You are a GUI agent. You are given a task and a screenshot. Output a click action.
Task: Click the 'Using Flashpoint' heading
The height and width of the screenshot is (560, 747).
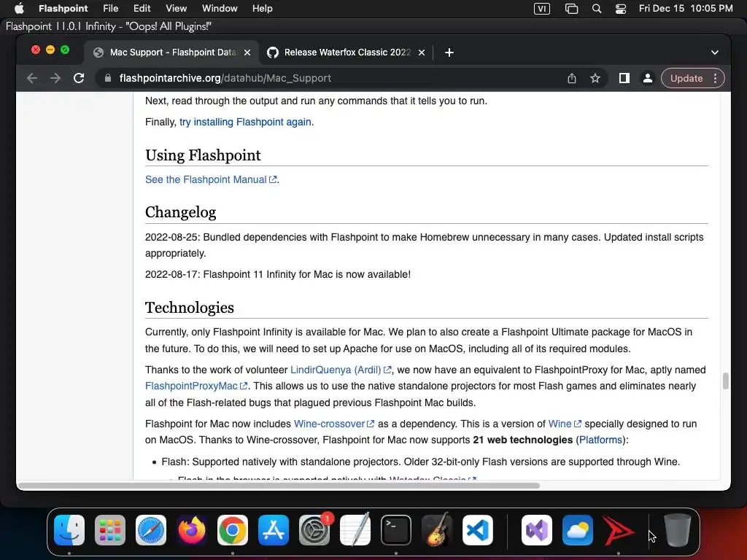pyautogui.click(x=203, y=155)
